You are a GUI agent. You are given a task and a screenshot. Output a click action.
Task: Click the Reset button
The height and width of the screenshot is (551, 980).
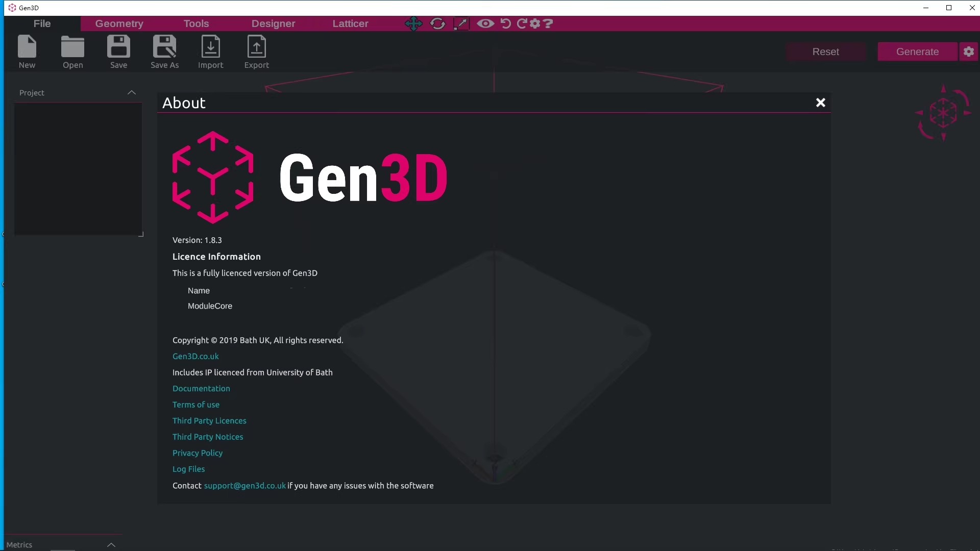[825, 52]
